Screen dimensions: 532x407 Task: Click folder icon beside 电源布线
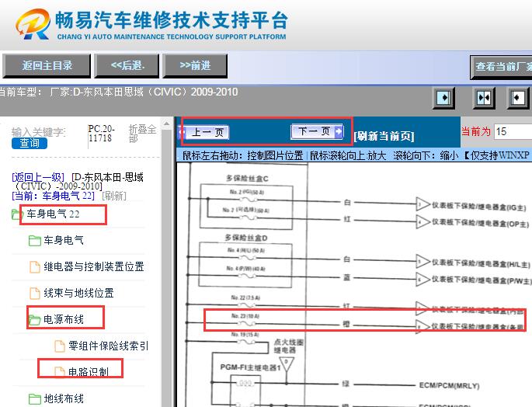click(35, 320)
